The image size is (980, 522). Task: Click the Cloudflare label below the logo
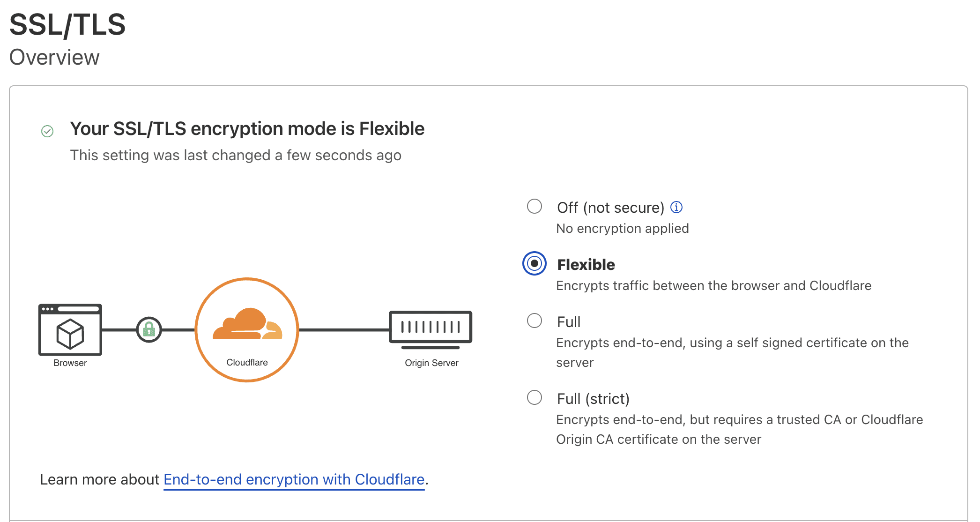coord(247,362)
